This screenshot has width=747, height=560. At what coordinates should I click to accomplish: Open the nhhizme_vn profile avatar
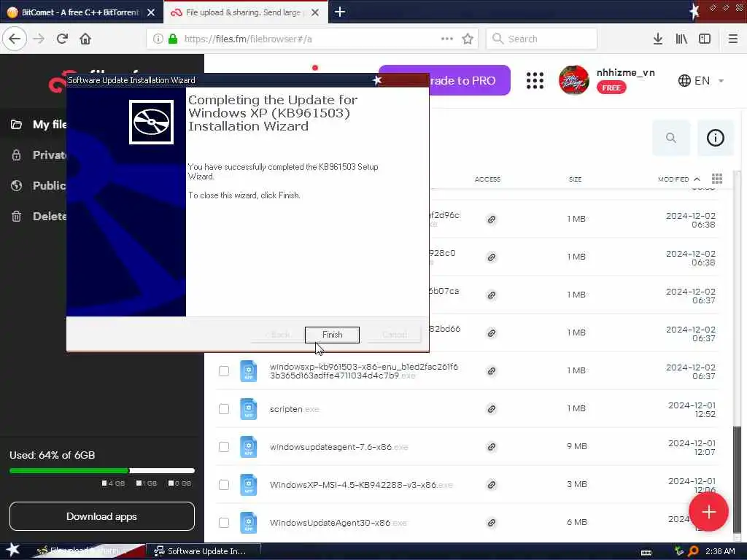[x=573, y=80]
